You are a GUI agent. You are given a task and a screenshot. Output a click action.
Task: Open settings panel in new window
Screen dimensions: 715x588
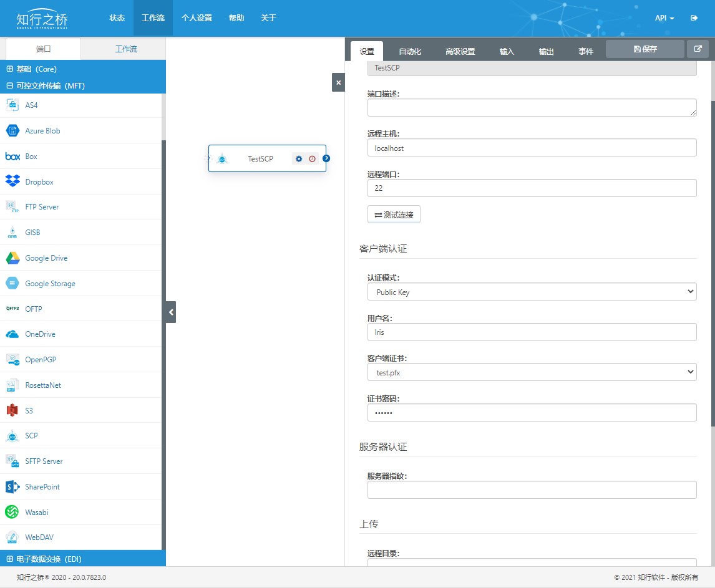(698, 49)
